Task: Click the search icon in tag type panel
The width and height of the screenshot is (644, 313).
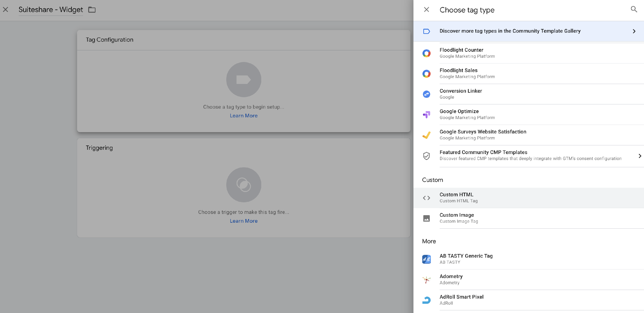Action: coord(634,9)
